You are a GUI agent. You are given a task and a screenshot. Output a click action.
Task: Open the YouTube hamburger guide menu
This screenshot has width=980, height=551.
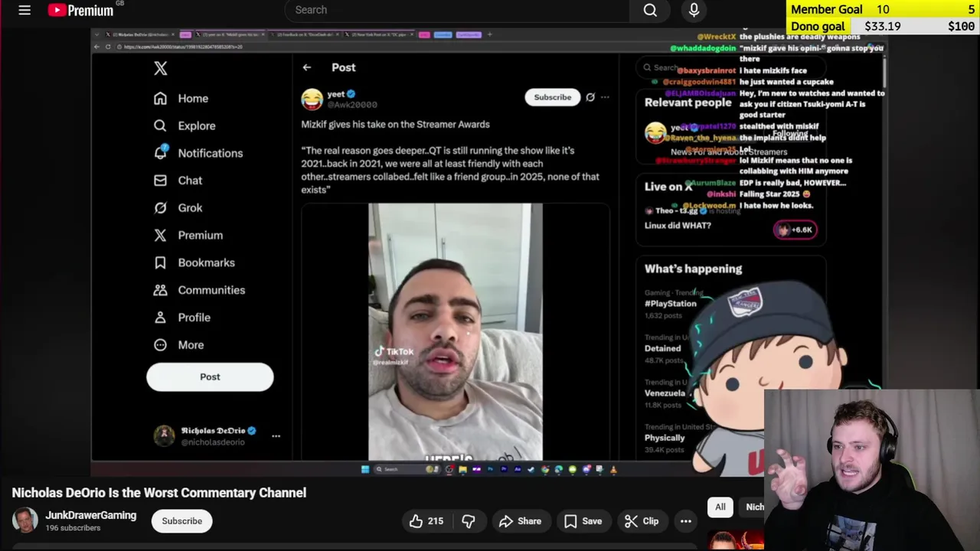24,10
